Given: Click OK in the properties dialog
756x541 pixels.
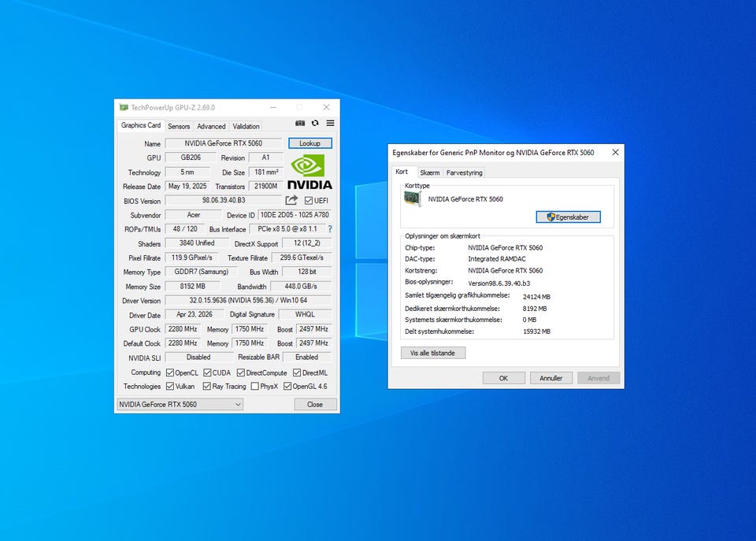Looking at the screenshot, I should [504, 378].
